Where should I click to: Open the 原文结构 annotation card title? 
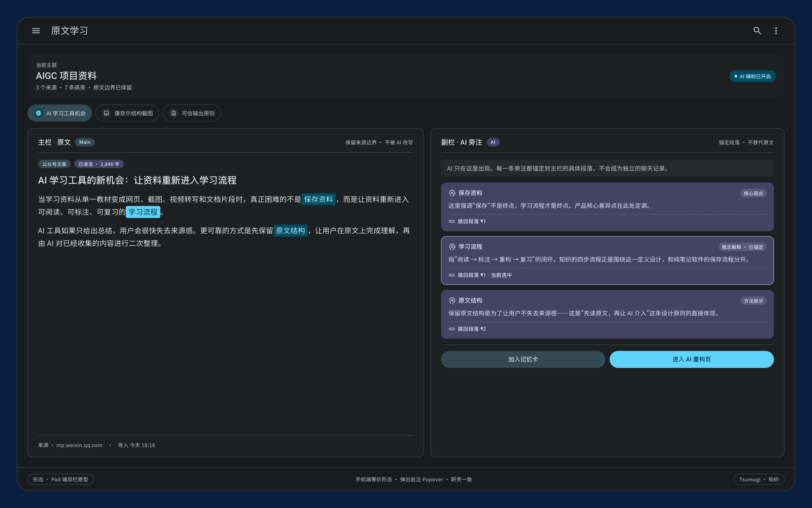[470, 300]
